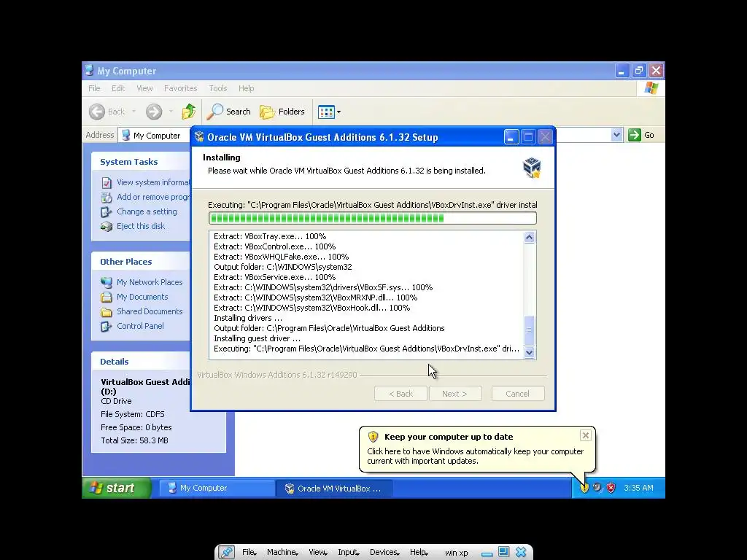Image resolution: width=747 pixels, height=560 pixels.
Task: Click the VirtualBox cube logo in setup header
Action: (532, 168)
